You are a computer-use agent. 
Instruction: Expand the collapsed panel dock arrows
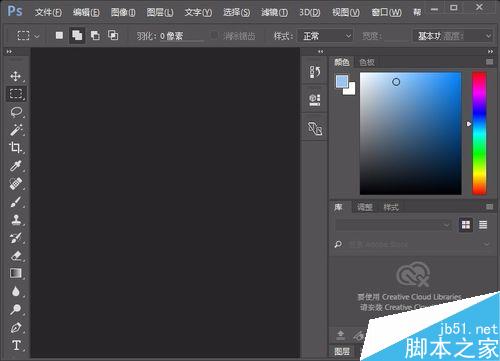(320, 52)
